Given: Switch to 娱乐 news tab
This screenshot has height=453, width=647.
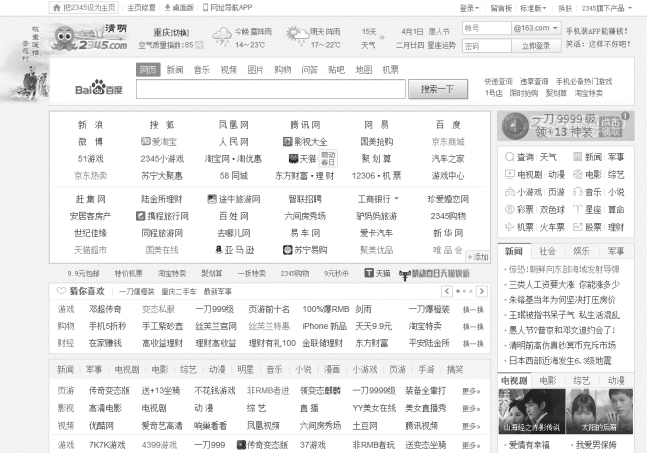Looking at the screenshot, I should 581,251.
